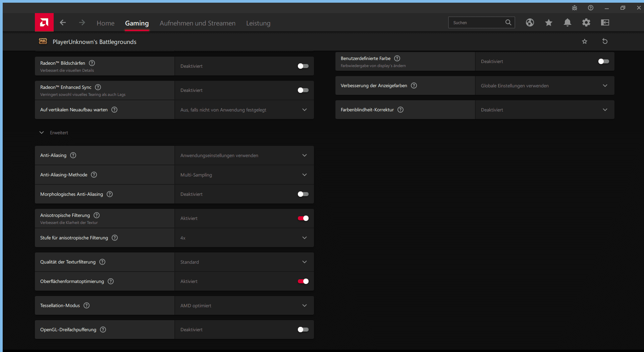Open the web browser globe icon
644x352 pixels.
[x=530, y=22]
